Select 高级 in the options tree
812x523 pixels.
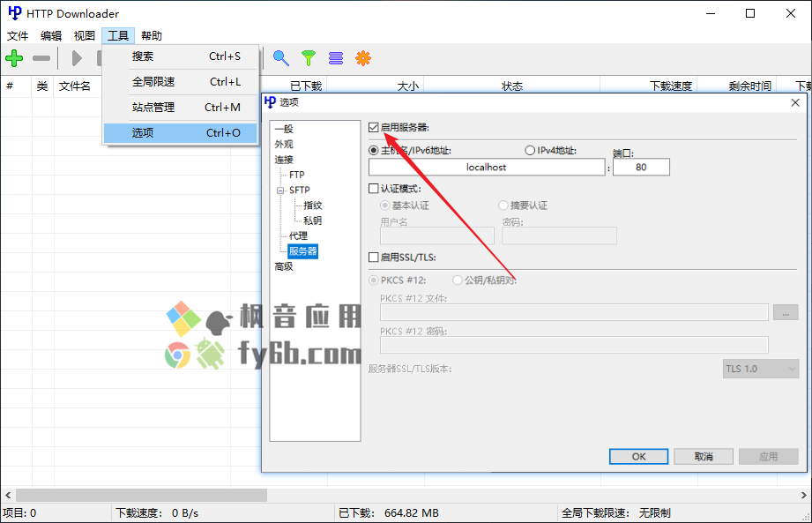tap(284, 266)
